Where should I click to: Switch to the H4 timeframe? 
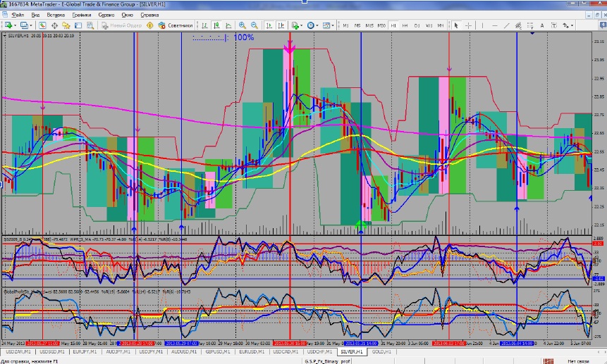(x=405, y=25)
